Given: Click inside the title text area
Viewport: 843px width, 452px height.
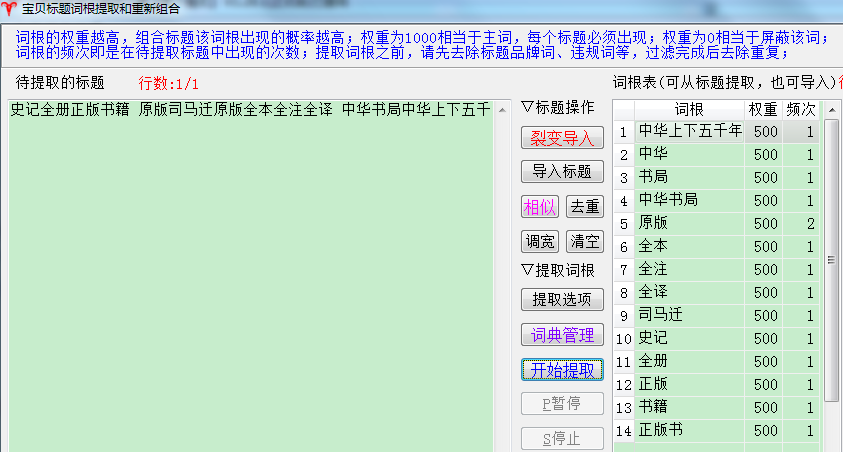Looking at the screenshot, I should click(250, 280).
